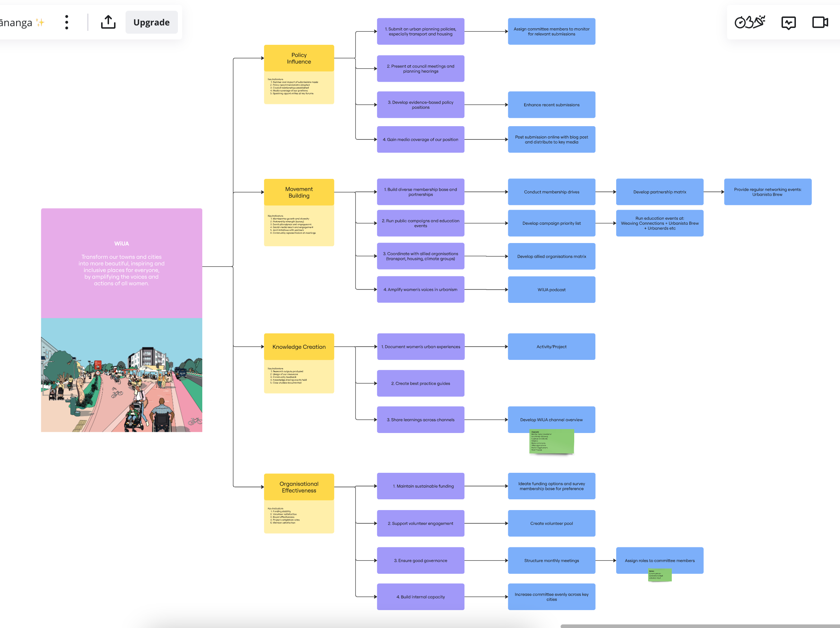Select 'Develop partnership matrix' card
The height and width of the screenshot is (628, 840).
click(660, 192)
